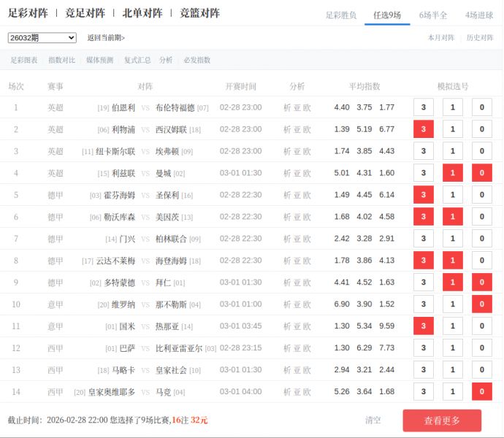The image size is (504, 438).
Task: Open the 媒体预测 menu item
Action: [99, 60]
